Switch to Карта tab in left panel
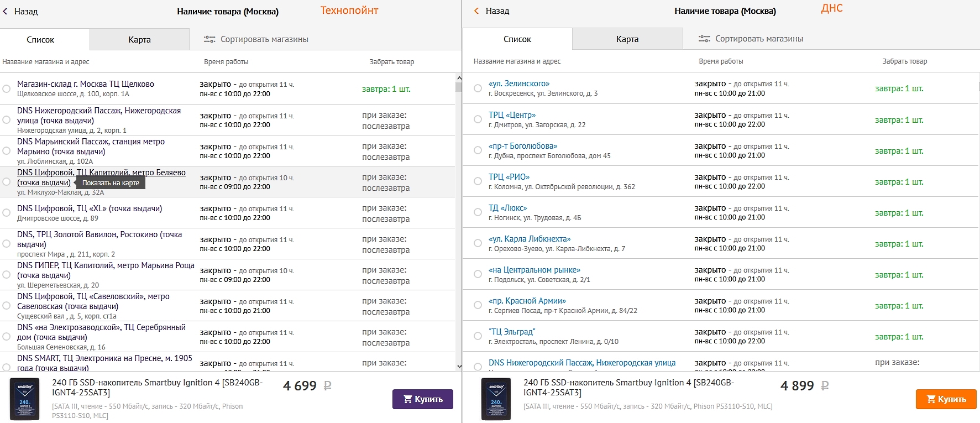The image size is (980, 423). coord(139,40)
